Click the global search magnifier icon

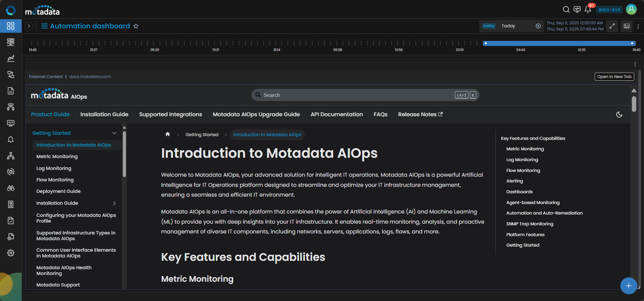[566, 9]
